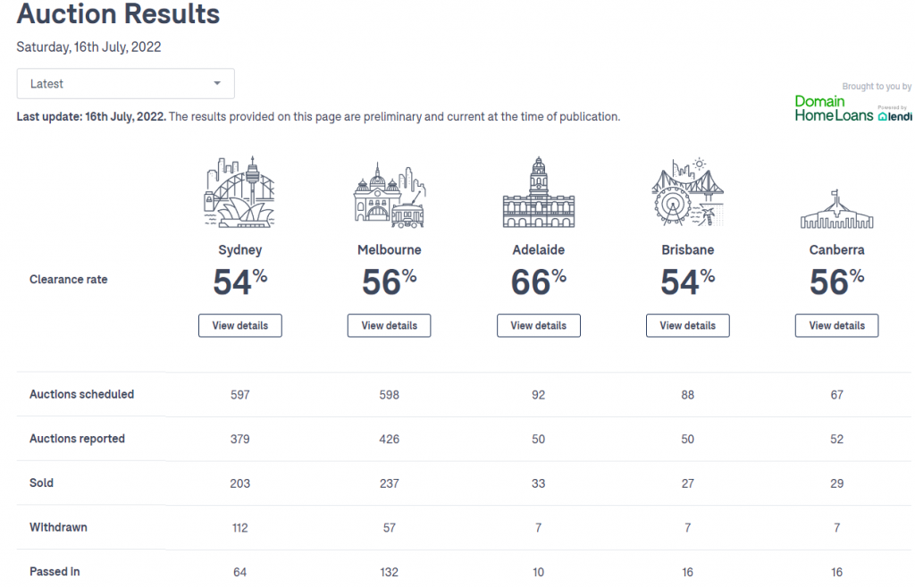Click the Canberra Parliament House icon

[836, 209]
